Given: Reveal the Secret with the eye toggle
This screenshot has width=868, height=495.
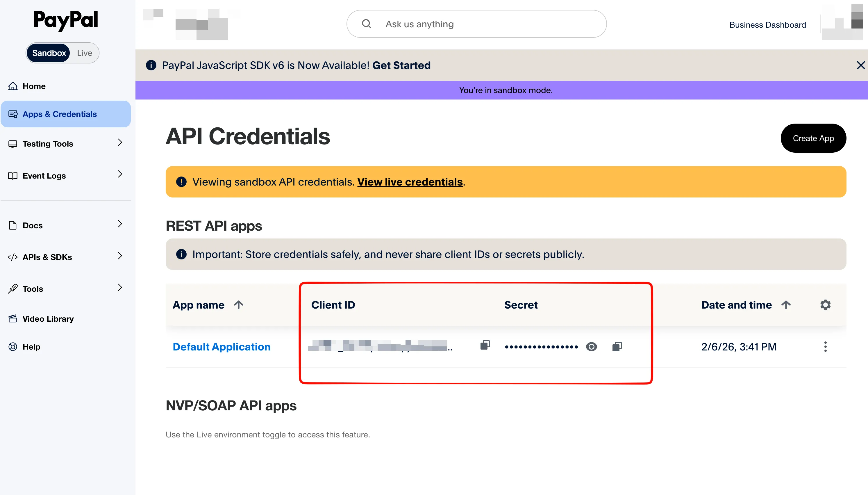Looking at the screenshot, I should coord(592,346).
